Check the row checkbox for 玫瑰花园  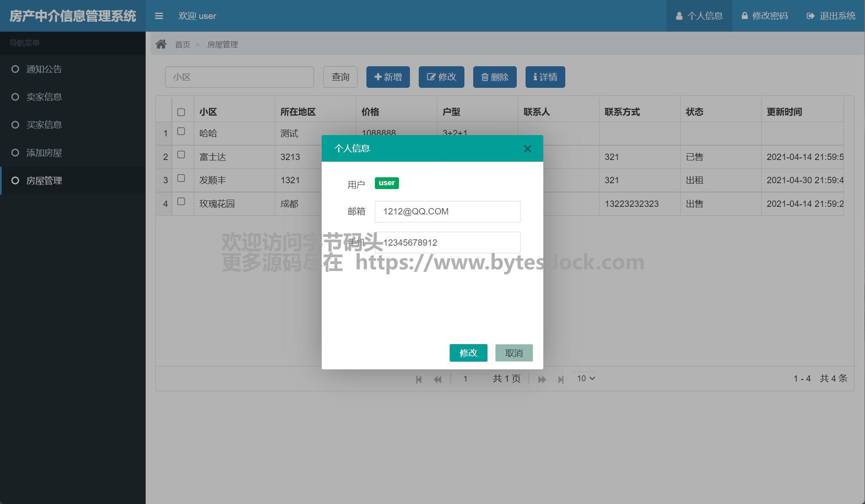pos(181,202)
